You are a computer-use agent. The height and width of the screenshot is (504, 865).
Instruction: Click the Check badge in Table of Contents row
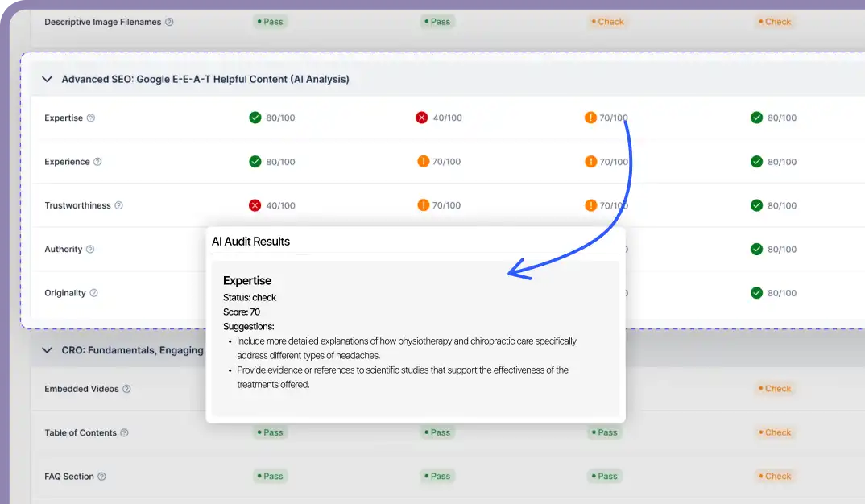coord(775,432)
